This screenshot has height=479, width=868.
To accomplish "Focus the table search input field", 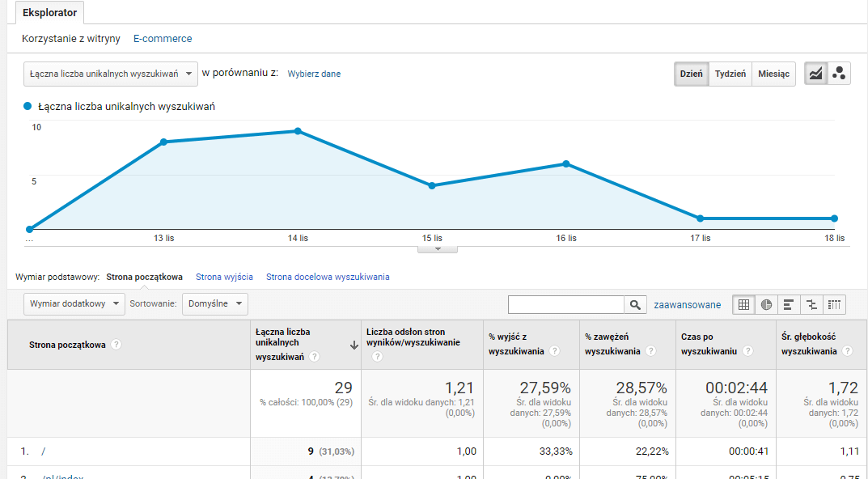I will click(x=566, y=304).
